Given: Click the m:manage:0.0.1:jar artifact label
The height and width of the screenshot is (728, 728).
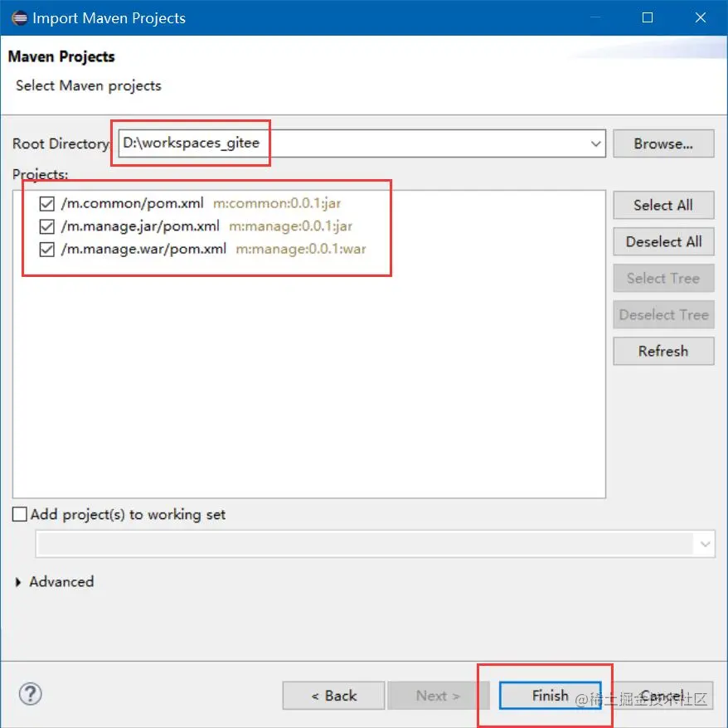Looking at the screenshot, I should (x=291, y=226).
